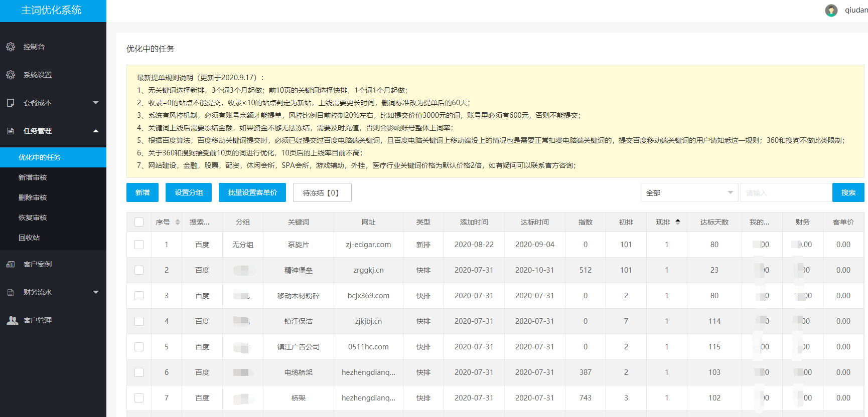Click the 批量设置客单价 button
Image resolution: width=868 pixels, height=417 pixels.
[x=252, y=192]
